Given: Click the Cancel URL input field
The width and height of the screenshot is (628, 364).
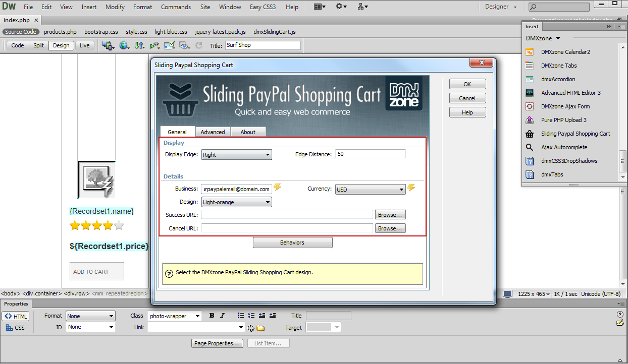Looking at the screenshot, I should pyautogui.click(x=287, y=228).
